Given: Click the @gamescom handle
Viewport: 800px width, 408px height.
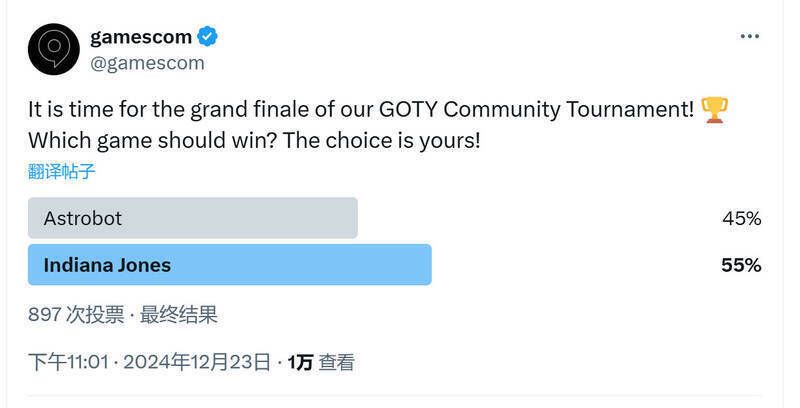Looking at the screenshot, I should point(147,63).
